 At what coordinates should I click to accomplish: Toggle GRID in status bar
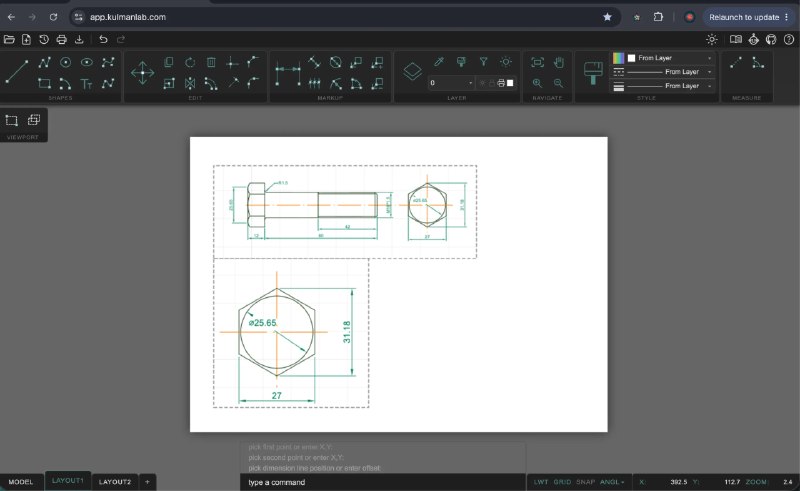pos(562,482)
